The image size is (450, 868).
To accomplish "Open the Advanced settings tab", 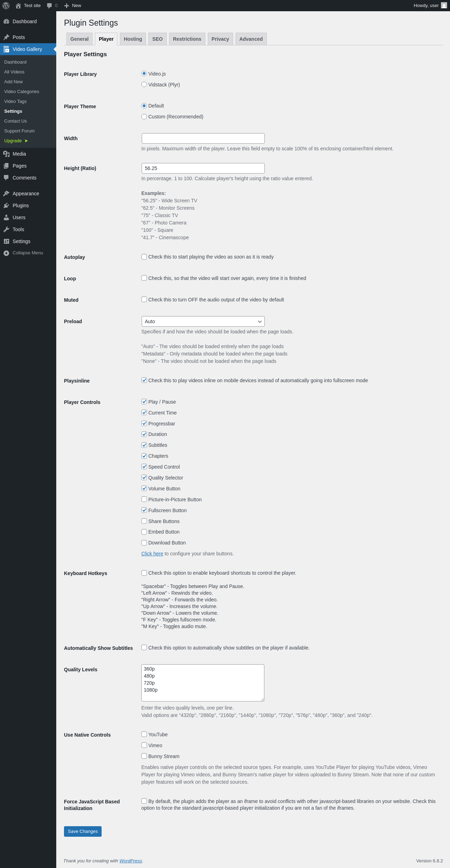I will [251, 39].
